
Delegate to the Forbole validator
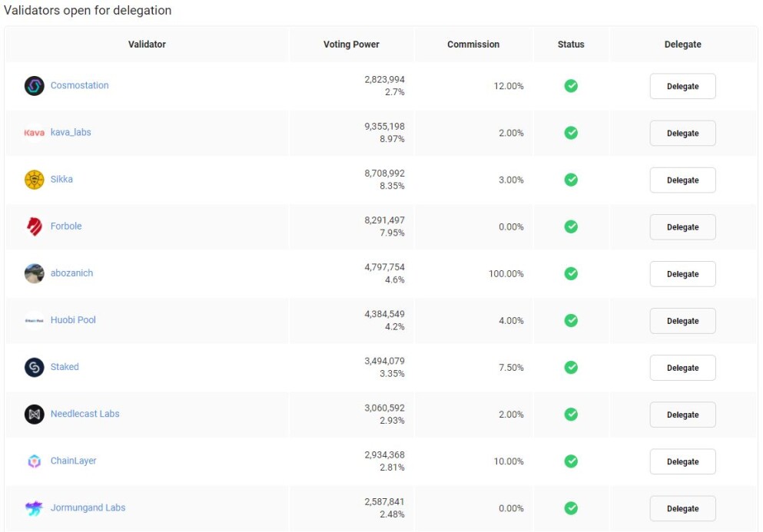point(683,227)
